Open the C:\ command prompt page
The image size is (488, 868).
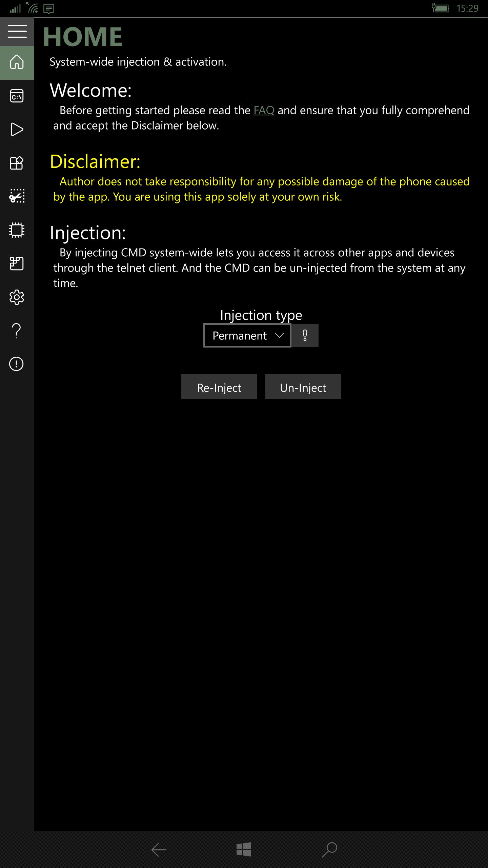coord(17,96)
